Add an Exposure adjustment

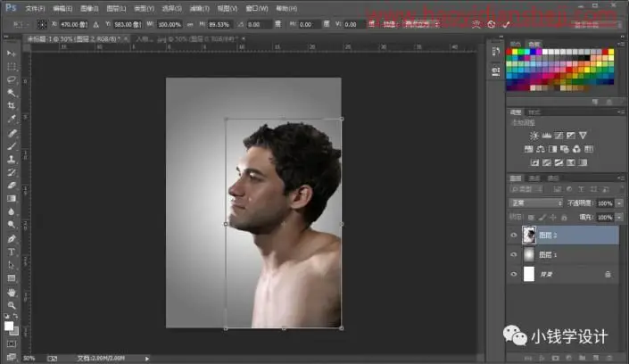click(570, 136)
